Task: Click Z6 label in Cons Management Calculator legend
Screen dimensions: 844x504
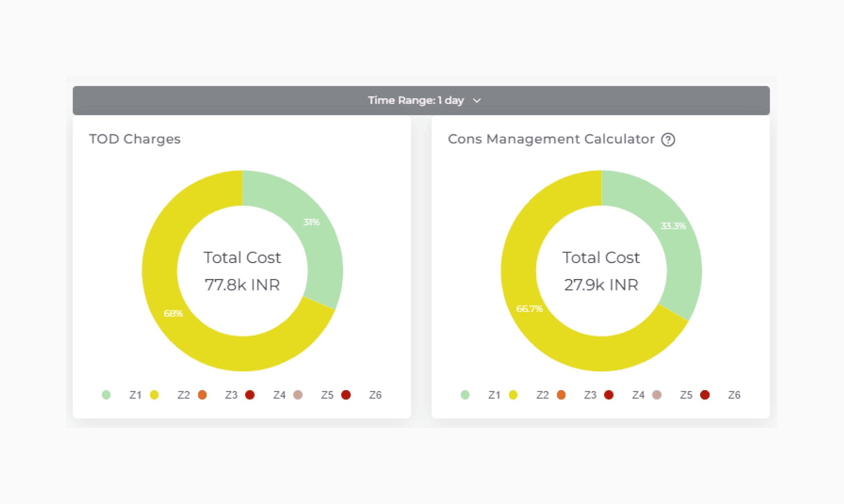Action: tap(734, 395)
